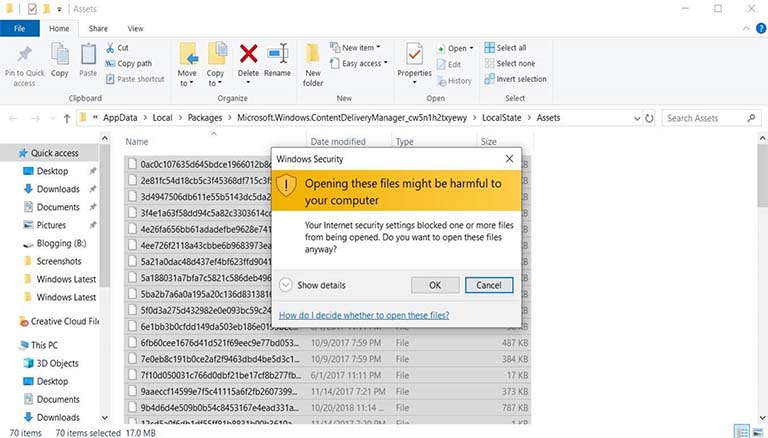Select file 6fb60cee1676d41d521f69eec9e77bd053

[328, 343]
